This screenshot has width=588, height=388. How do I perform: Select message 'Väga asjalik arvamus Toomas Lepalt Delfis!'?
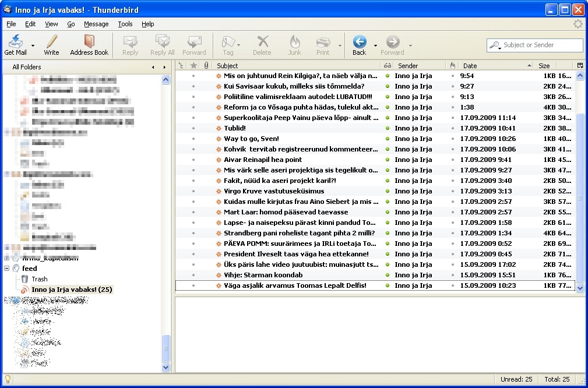pyautogui.click(x=375, y=285)
